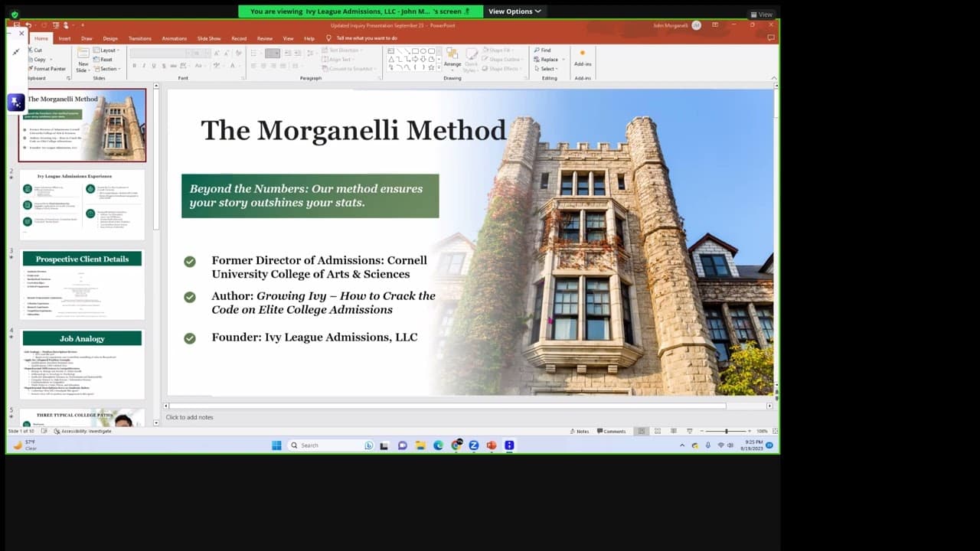The height and width of the screenshot is (551, 980).
Task: Select slide 4 thumbnail Job Analogy
Action: pos(82,364)
